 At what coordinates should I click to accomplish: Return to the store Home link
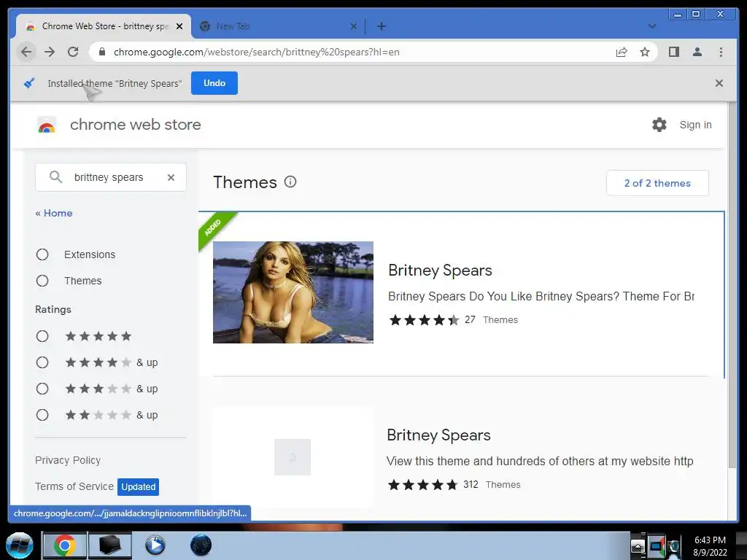(x=54, y=213)
